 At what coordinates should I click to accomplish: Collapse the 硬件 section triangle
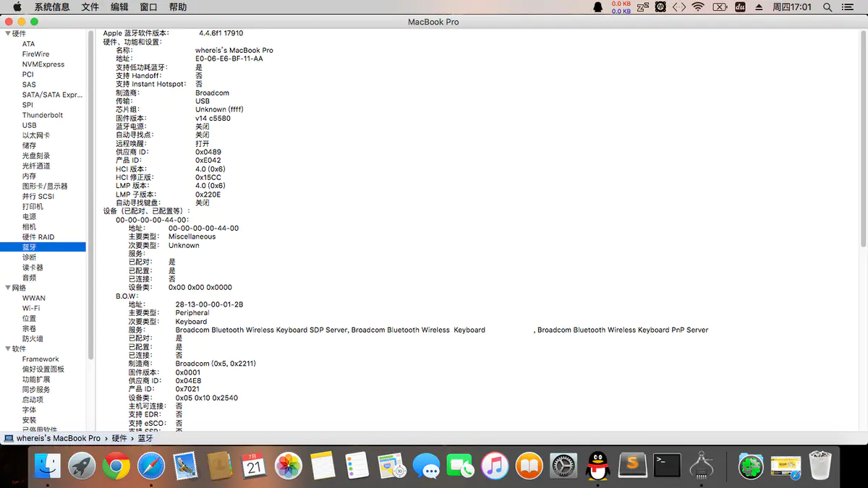coord(8,33)
